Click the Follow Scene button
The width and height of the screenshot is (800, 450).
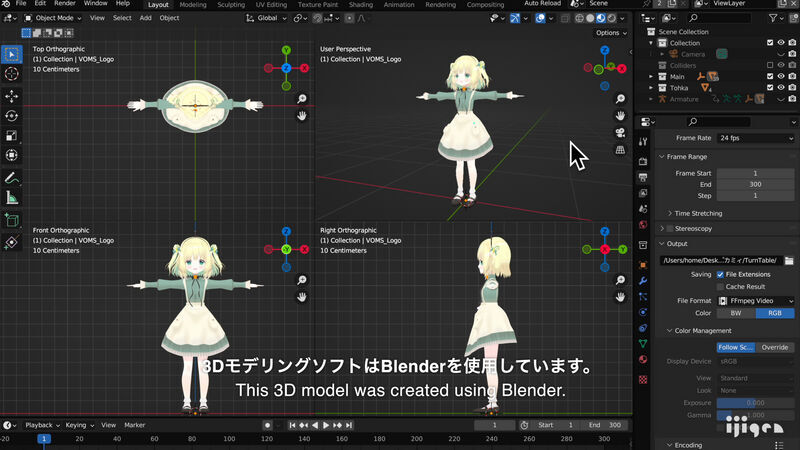[x=736, y=347]
